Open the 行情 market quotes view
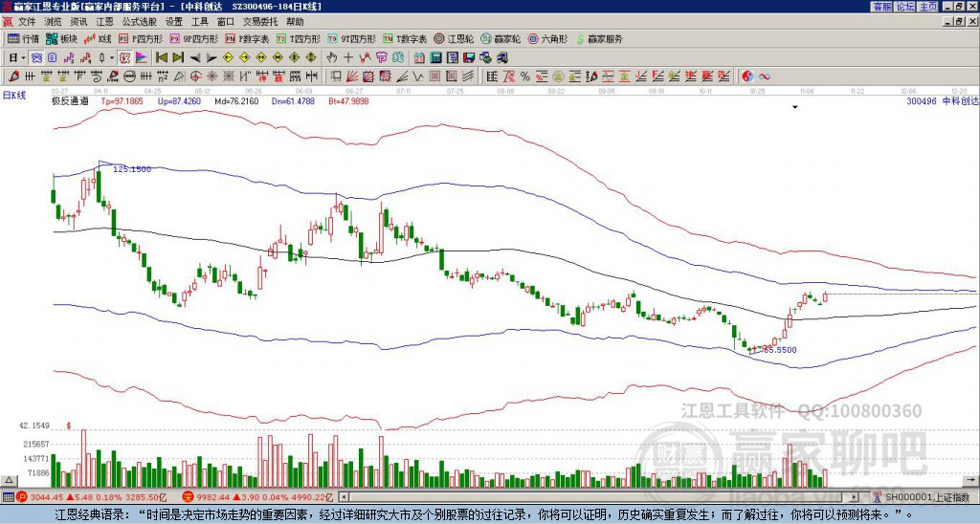The image size is (980, 524). coord(23,38)
